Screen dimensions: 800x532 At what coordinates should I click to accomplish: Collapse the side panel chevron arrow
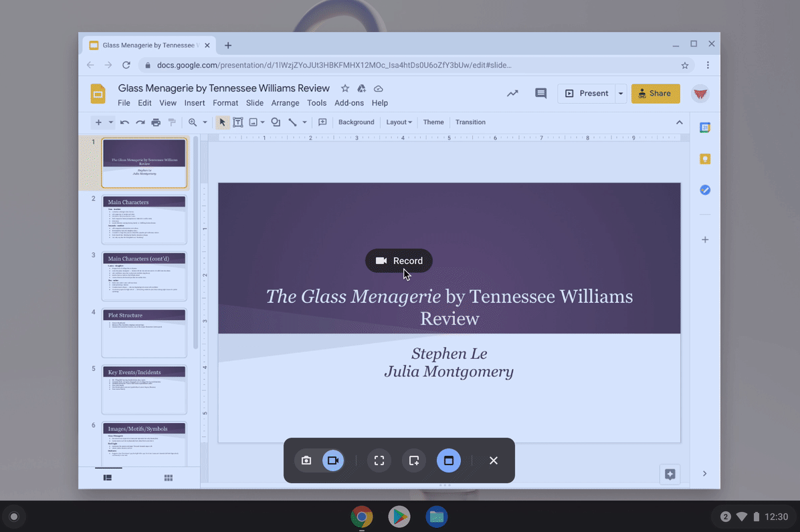[704, 473]
